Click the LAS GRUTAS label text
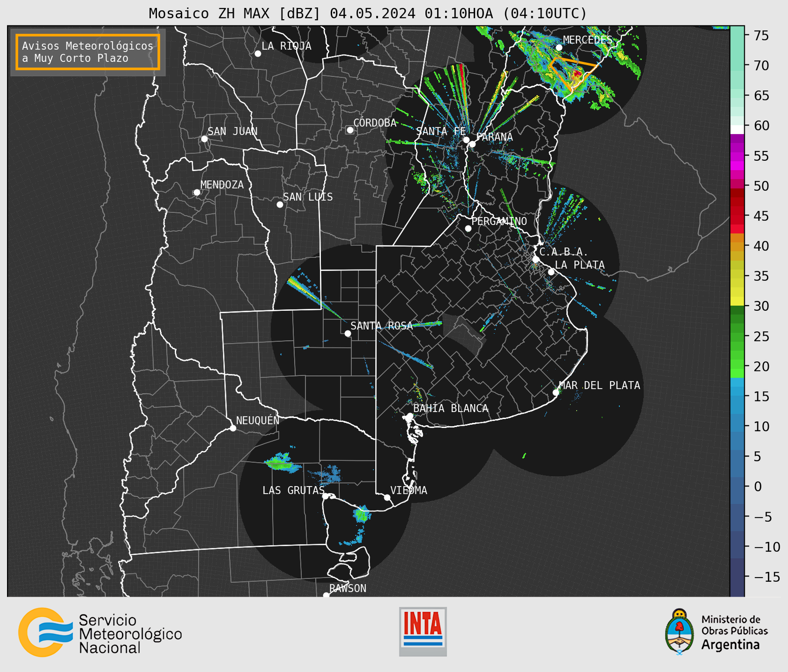788x672 pixels. 293,490
